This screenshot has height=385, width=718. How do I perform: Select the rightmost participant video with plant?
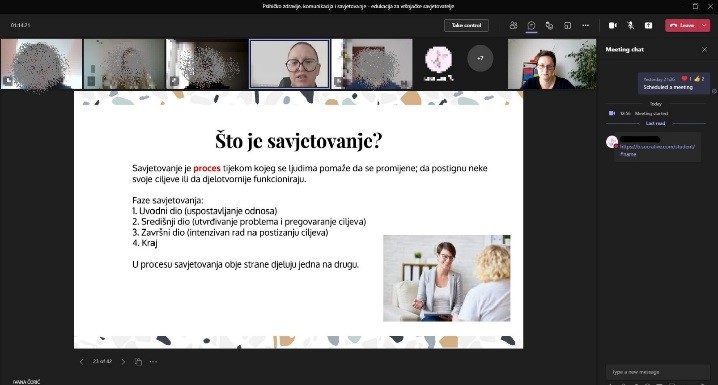(552, 64)
